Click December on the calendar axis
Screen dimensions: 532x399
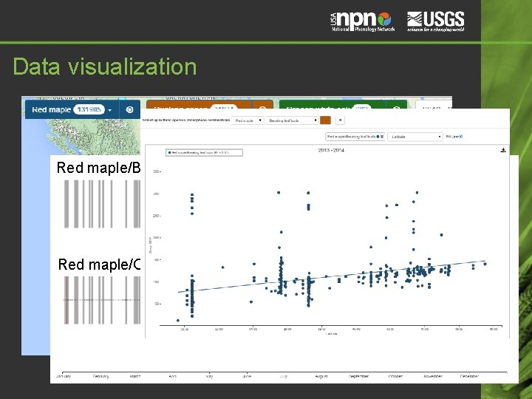470,376
